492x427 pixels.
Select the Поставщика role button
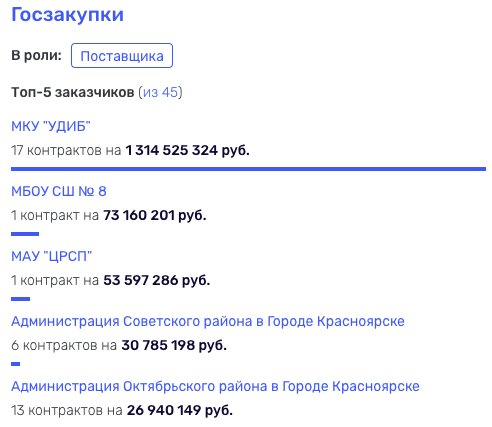click(122, 56)
